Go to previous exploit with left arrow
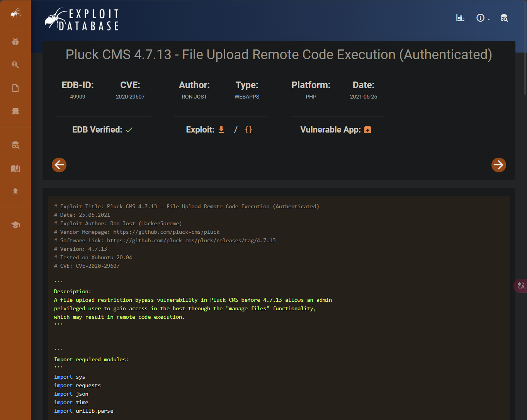 59,165
